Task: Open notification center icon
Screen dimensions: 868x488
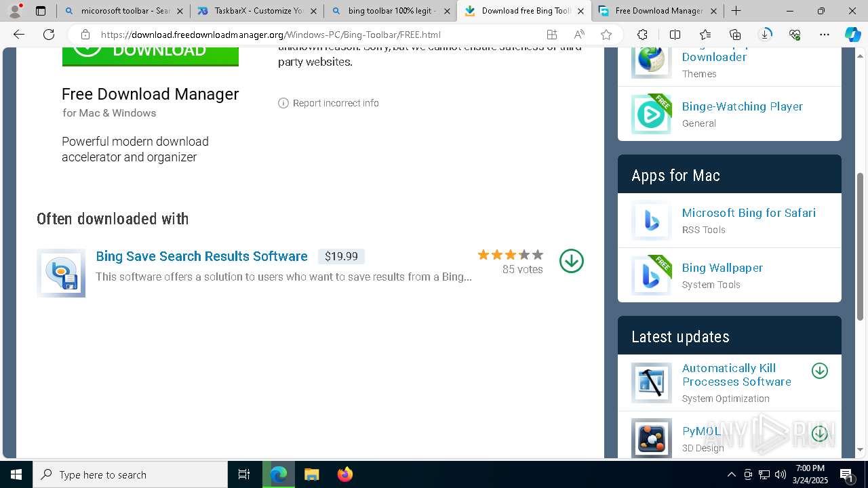Action: (847, 474)
